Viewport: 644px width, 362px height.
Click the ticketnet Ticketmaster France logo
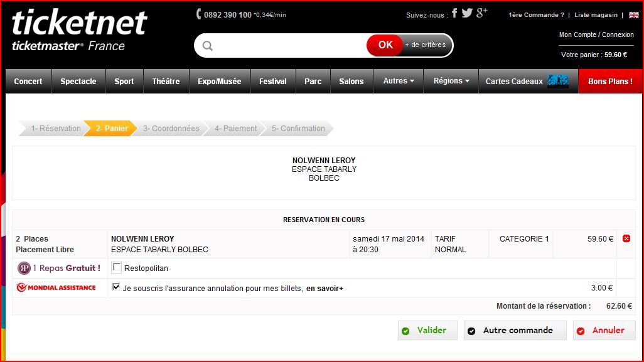coord(80,31)
